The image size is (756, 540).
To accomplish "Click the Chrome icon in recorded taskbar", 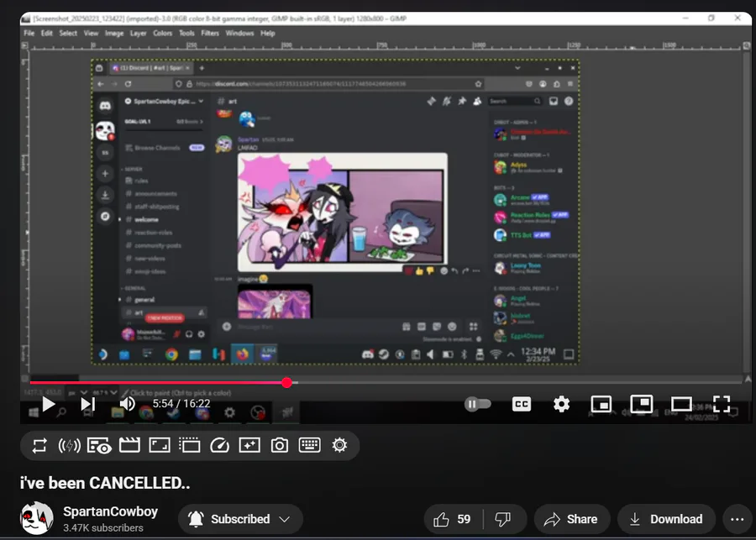I will [171, 355].
